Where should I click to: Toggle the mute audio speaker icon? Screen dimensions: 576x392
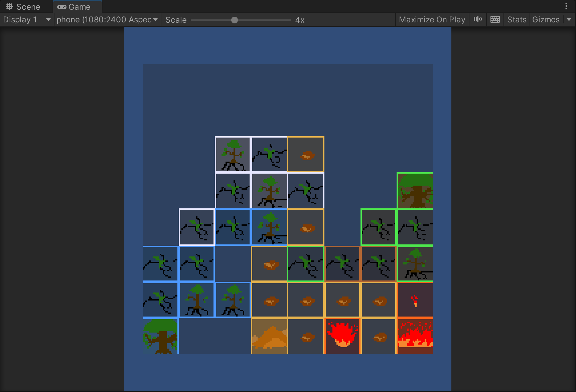(478, 19)
